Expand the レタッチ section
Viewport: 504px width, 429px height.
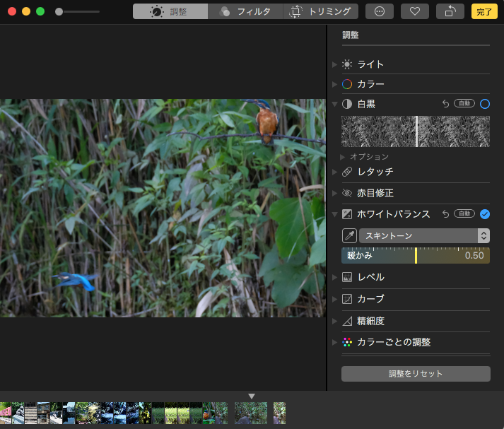point(334,172)
